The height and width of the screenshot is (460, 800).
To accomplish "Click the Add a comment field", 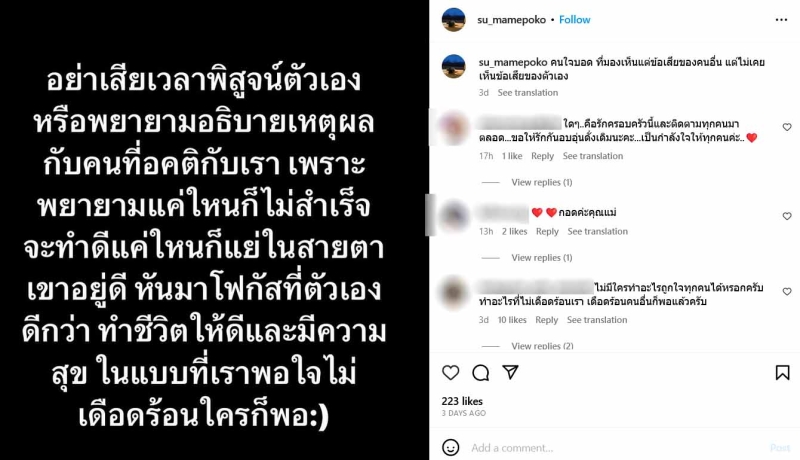I will click(615, 448).
